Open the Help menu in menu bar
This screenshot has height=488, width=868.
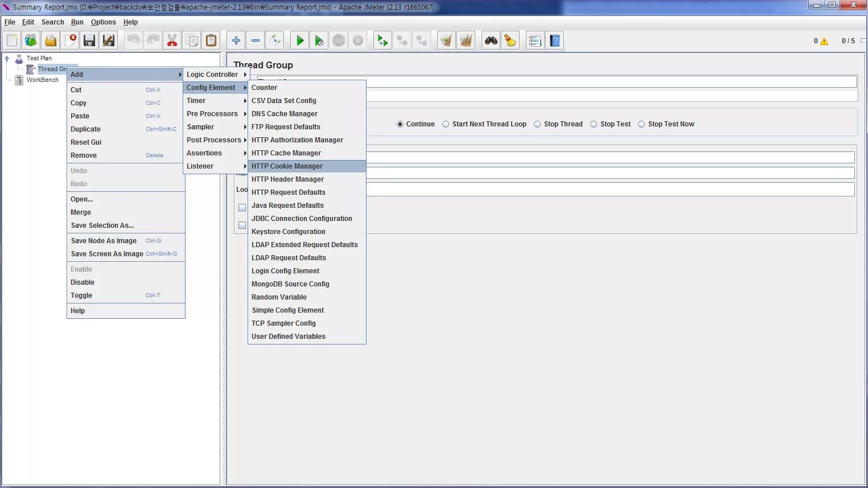[x=130, y=22]
